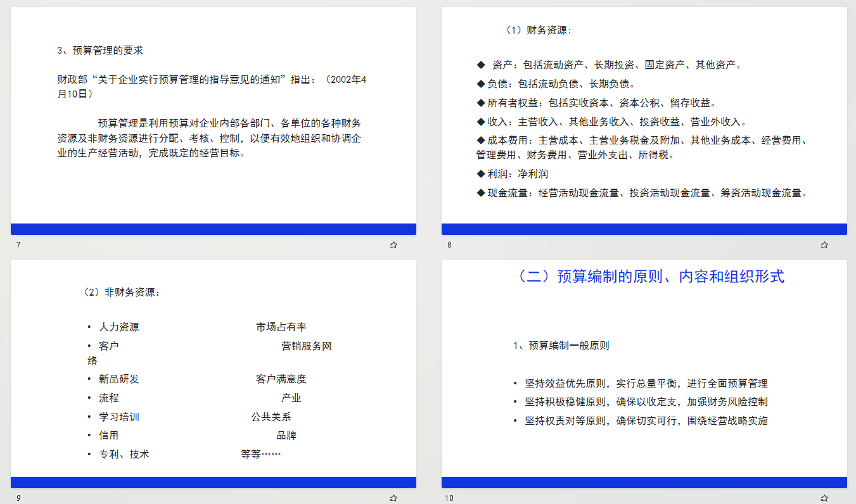Click the bullet 坚持效益优先原则
This screenshot has width=856, height=504.
coord(641,383)
